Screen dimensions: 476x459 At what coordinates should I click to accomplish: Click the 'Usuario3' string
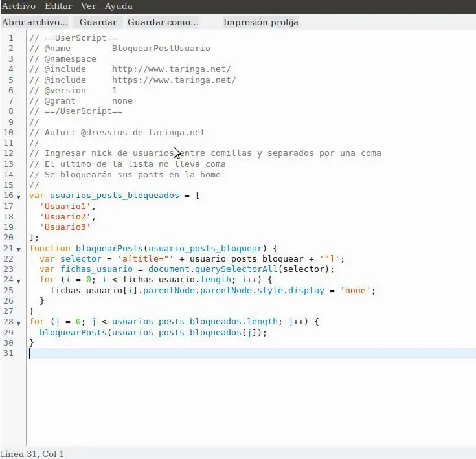[65, 227]
